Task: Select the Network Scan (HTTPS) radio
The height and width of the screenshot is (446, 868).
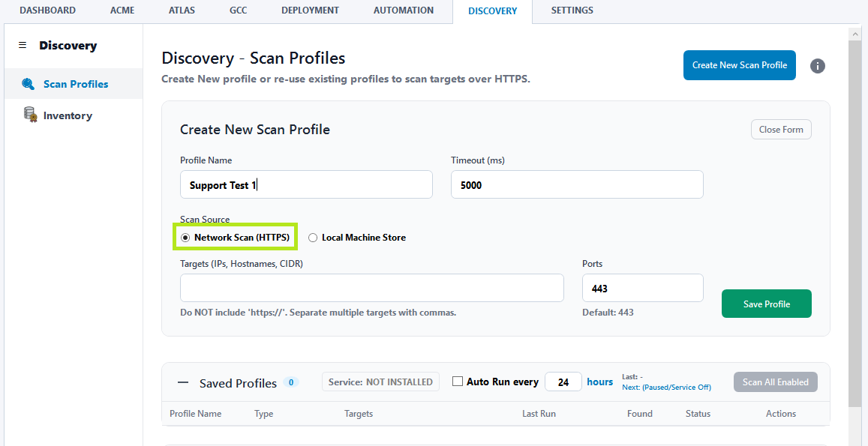Action: coord(185,238)
